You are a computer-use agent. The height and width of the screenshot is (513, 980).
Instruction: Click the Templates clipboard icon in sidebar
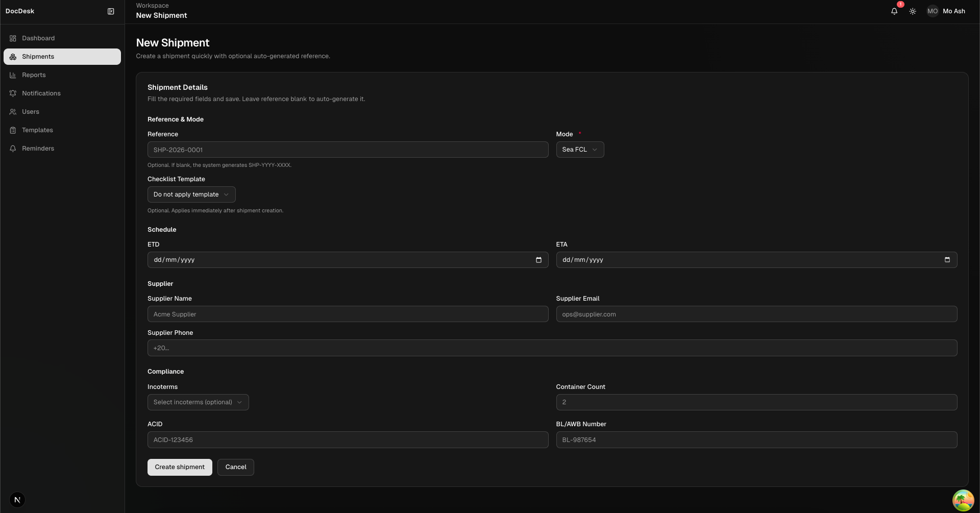13,130
